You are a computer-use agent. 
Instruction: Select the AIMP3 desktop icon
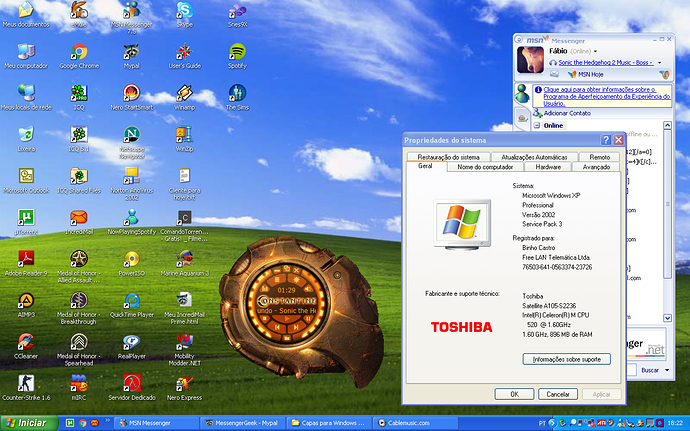(x=26, y=305)
